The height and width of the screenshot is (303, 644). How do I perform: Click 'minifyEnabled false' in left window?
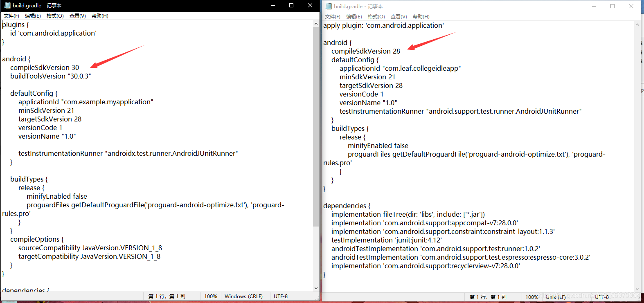tap(57, 196)
